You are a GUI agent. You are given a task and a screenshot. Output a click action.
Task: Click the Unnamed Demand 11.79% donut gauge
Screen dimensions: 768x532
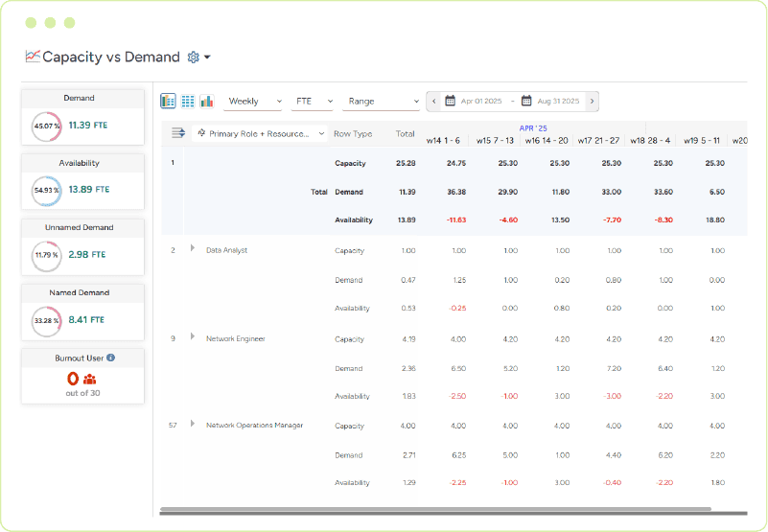[47, 255]
